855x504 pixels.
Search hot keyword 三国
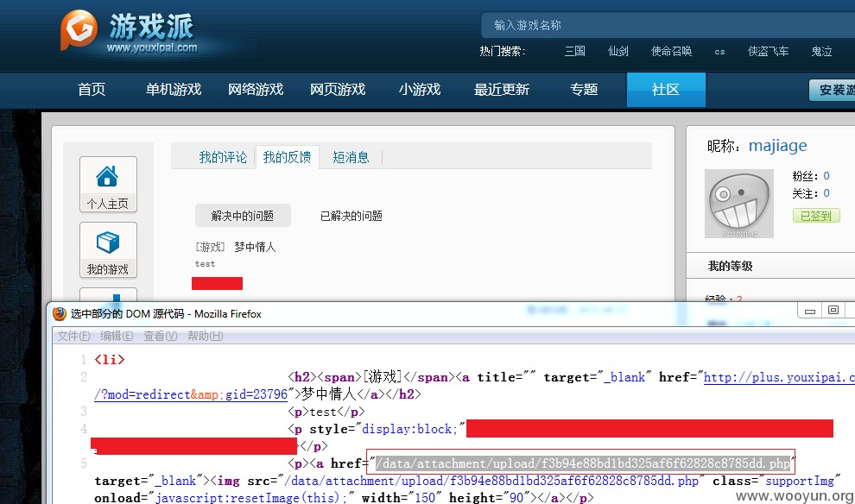point(574,51)
